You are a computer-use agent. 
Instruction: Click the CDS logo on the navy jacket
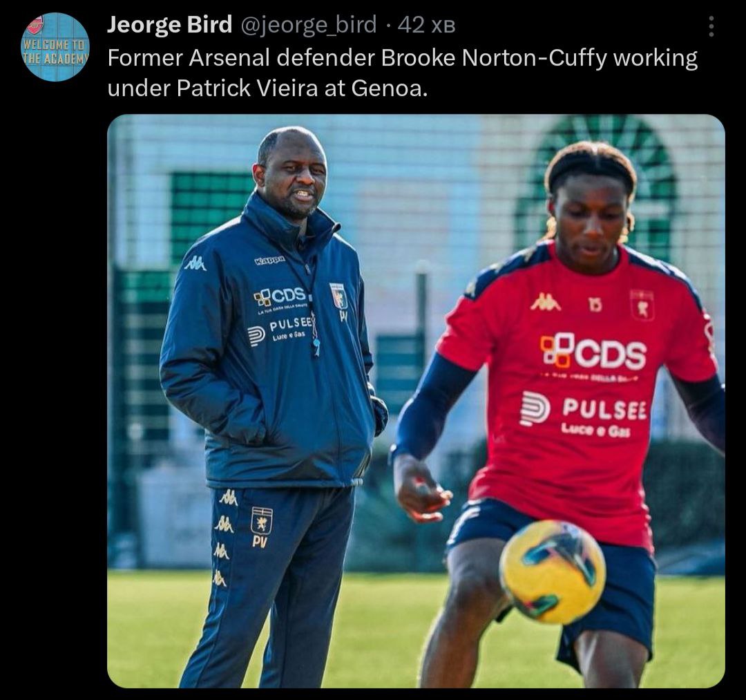pos(280,296)
